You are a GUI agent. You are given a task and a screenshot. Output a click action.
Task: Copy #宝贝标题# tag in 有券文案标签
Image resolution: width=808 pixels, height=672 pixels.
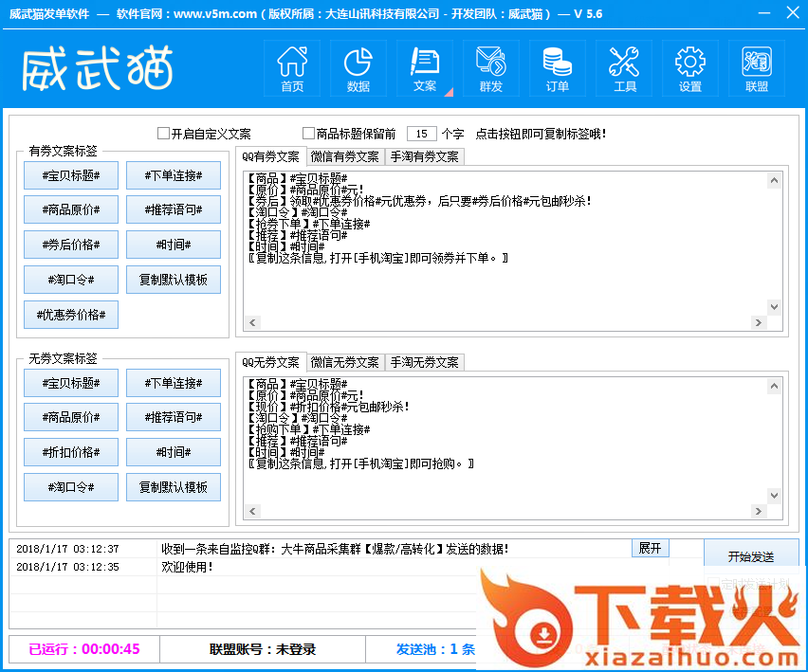71,175
